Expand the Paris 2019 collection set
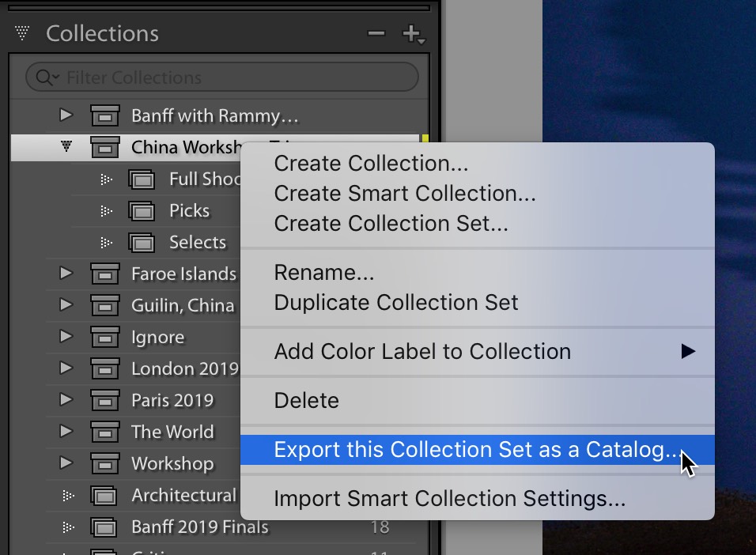Viewport: 756px width, 555px height. click(66, 399)
